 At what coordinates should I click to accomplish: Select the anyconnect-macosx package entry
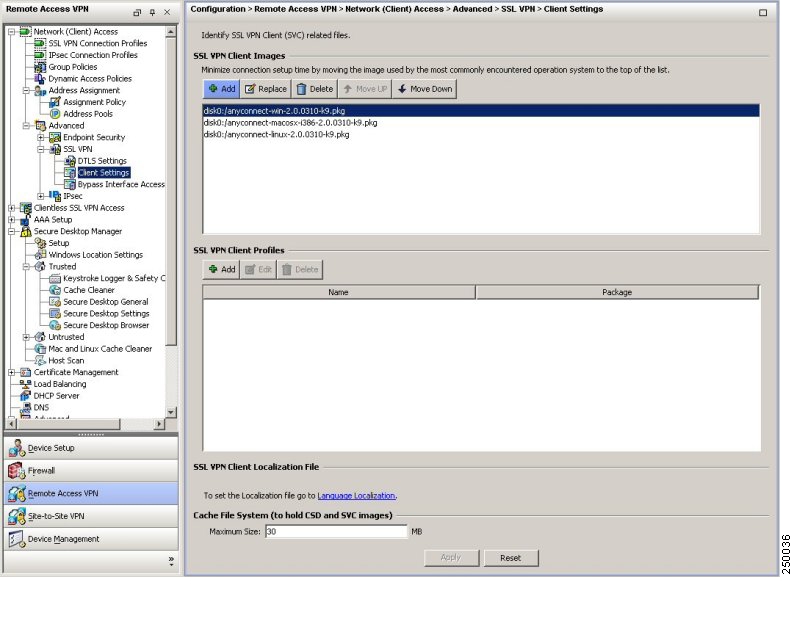[x=290, y=123]
